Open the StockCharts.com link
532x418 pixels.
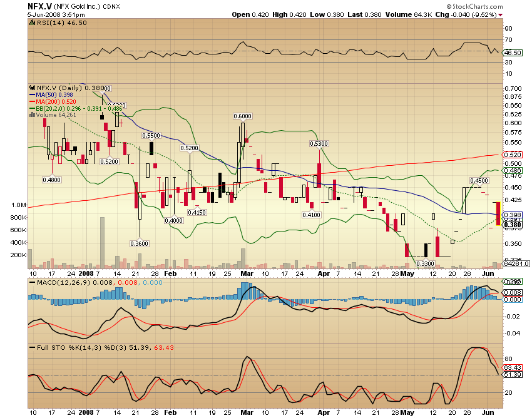coord(476,6)
